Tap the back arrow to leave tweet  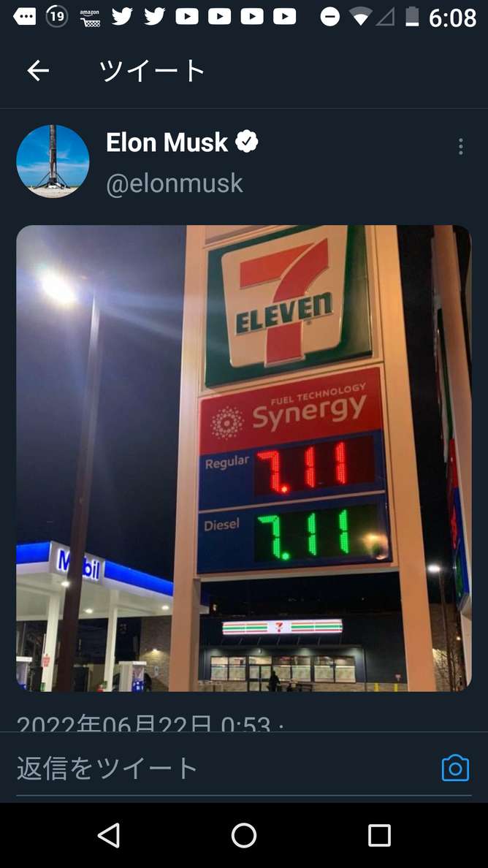tap(38, 71)
